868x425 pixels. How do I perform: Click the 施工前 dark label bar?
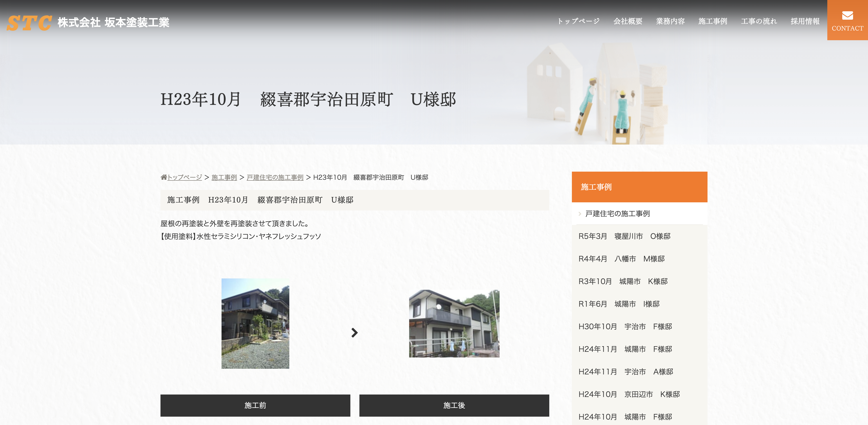[x=255, y=406]
